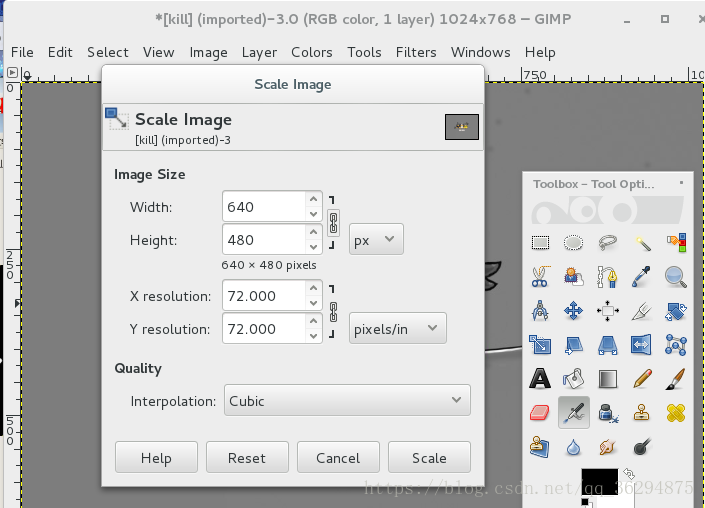
Task: Click the Height input field showing 480
Action: coord(264,240)
